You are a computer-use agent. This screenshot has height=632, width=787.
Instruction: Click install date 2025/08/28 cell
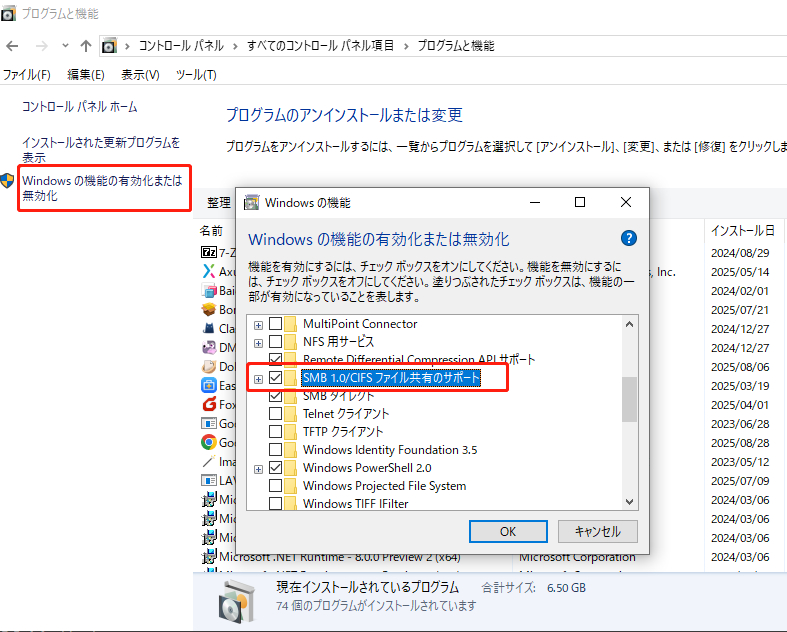coord(740,443)
